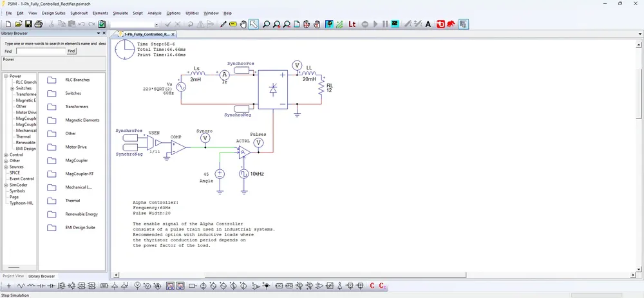Click the red Lt LTspice icon
The image size is (644, 298).
(x=352, y=24)
